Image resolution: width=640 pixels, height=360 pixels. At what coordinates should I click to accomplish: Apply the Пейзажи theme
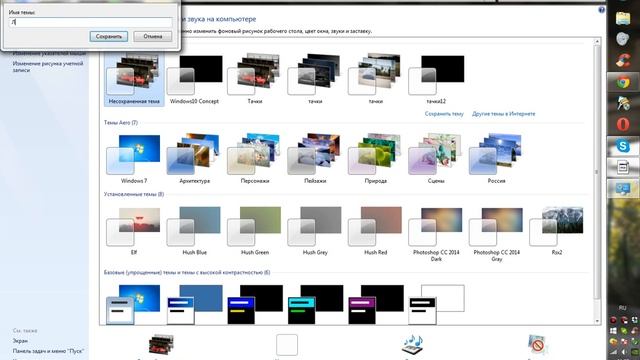[315, 159]
